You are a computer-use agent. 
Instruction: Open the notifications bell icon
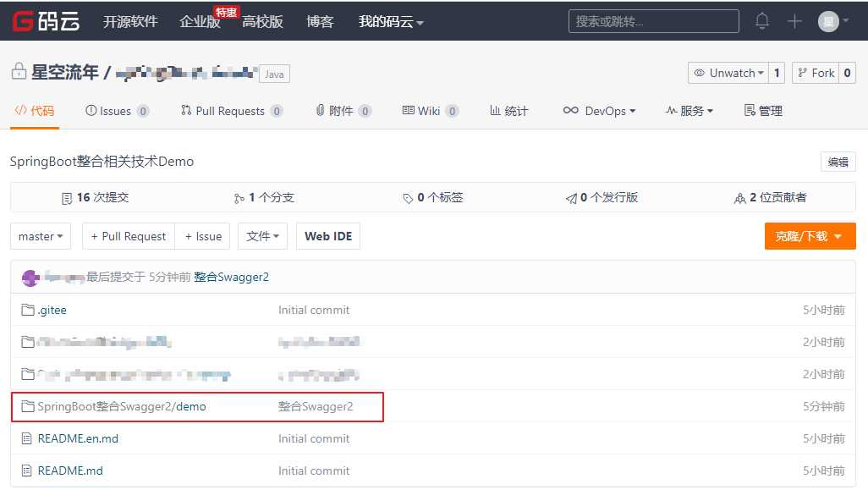[762, 21]
